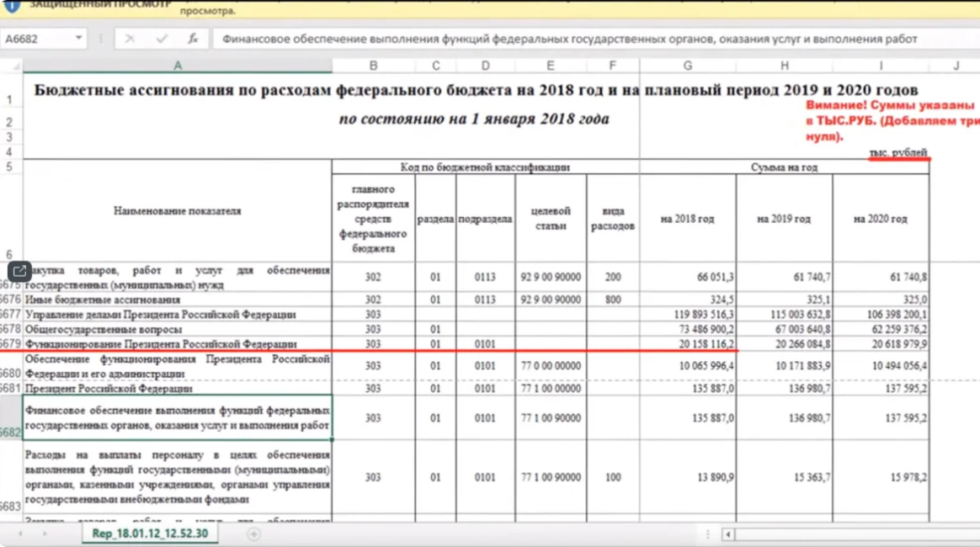
Task: Select column C header
Action: click(435, 66)
